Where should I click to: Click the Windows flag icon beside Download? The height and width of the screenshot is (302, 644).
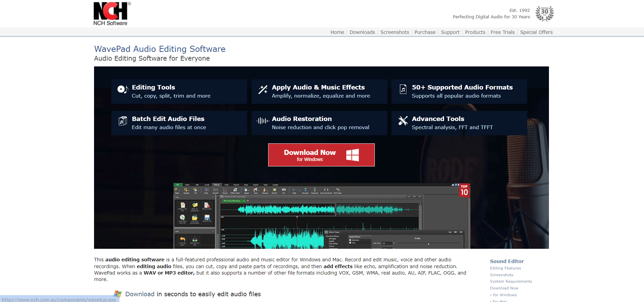(118, 294)
